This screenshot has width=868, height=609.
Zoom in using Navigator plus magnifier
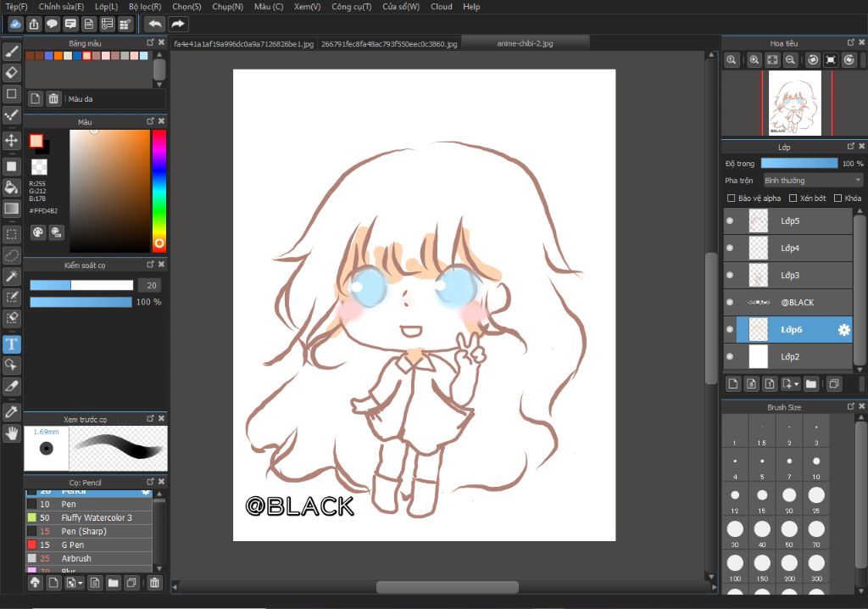pyautogui.click(x=754, y=60)
